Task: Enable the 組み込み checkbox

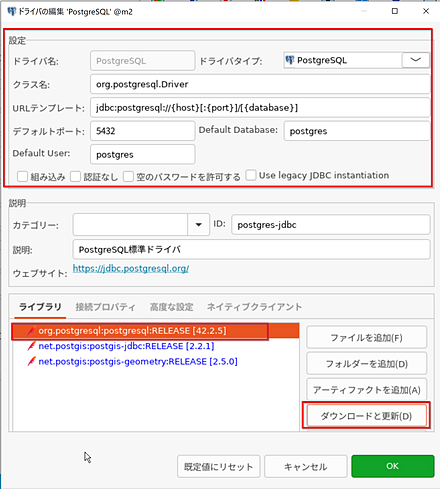Action: [x=22, y=176]
